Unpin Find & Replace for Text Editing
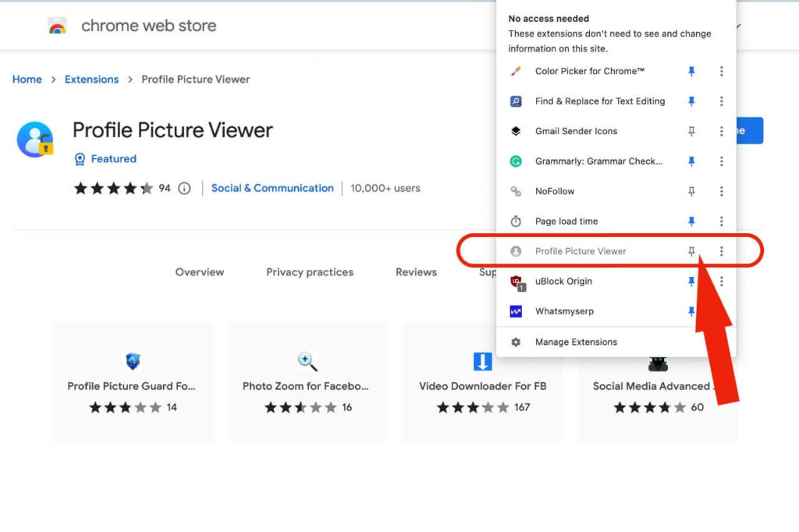The width and height of the screenshot is (799, 532). coord(691,101)
